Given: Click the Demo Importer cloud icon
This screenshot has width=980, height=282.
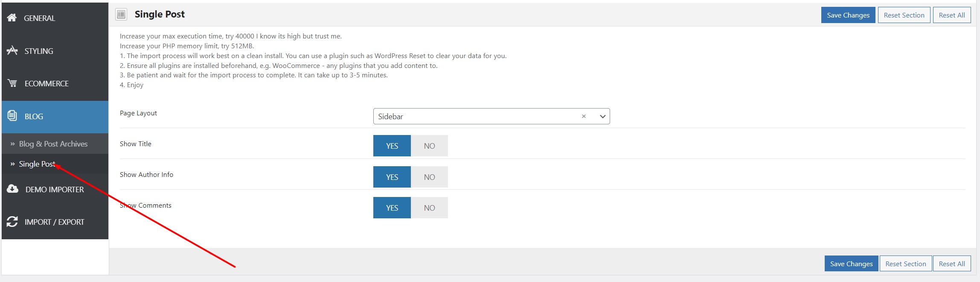Looking at the screenshot, I should pos(13,189).
